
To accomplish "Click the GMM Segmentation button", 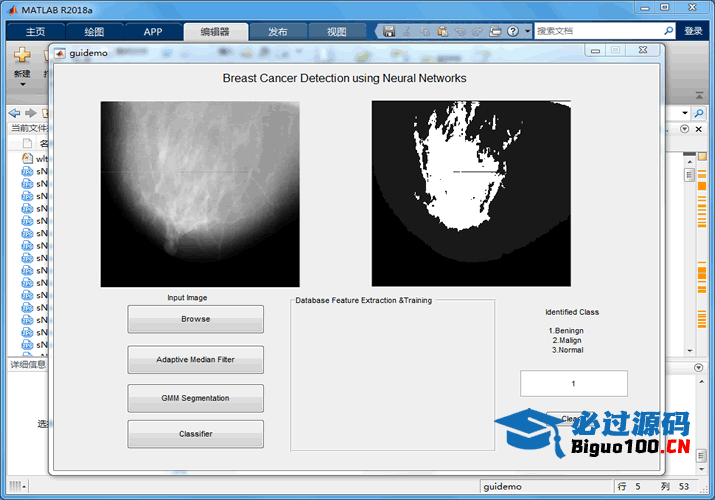I will point(196,398).
